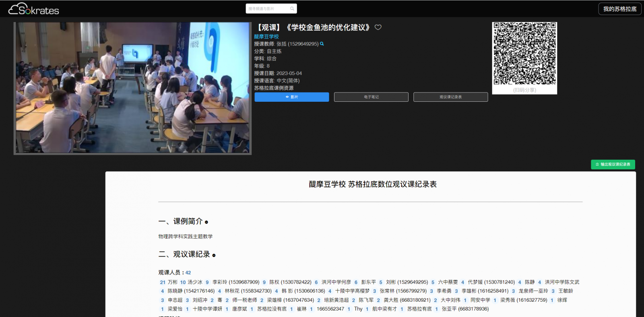
Task: Open 我的苏格拉底 menu
Action: pos(619,9)
